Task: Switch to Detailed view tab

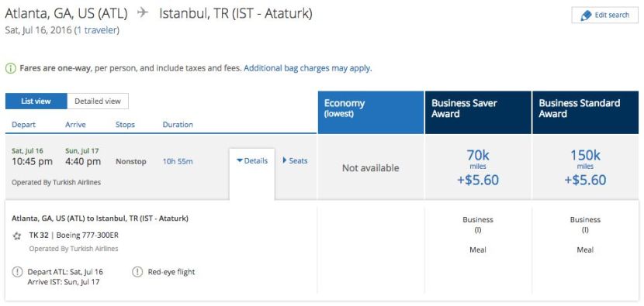Action: pyautogui.click(x=98, y=101)
